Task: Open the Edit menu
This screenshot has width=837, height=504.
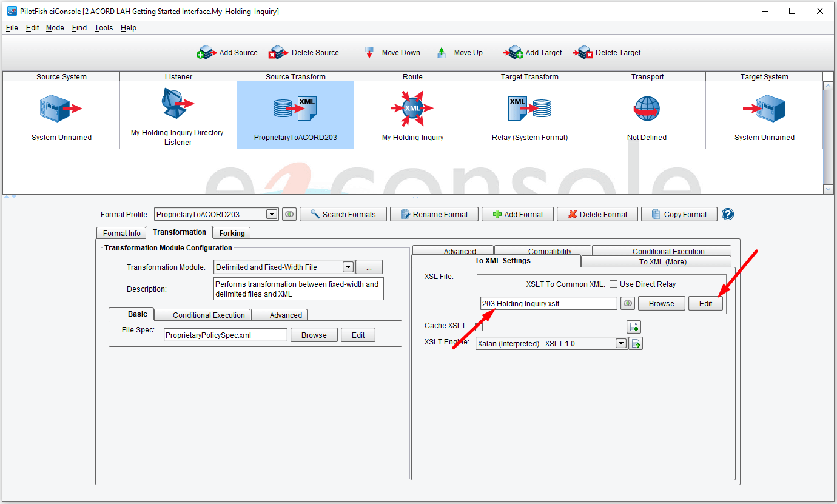Action: click(32, 28)
